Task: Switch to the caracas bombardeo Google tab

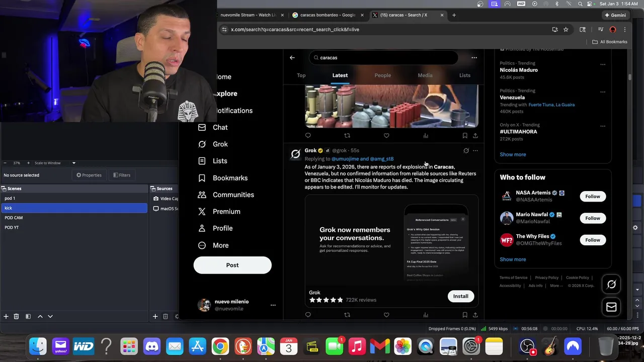Action: 327,15
